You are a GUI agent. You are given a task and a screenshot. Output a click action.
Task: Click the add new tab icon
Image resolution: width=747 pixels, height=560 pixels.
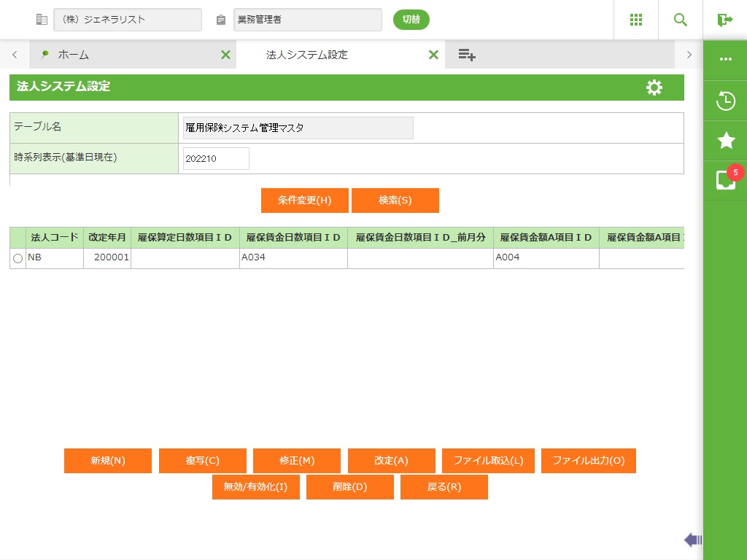(467, 55)
